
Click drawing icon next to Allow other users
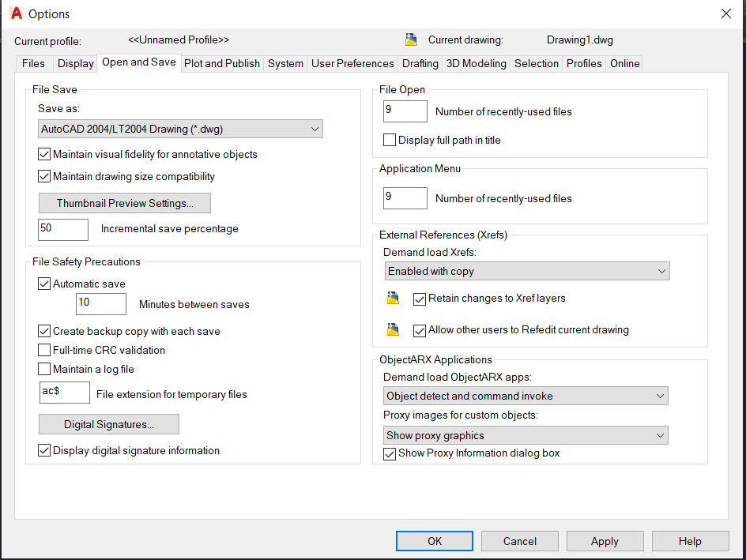click(x=393, y=329)
